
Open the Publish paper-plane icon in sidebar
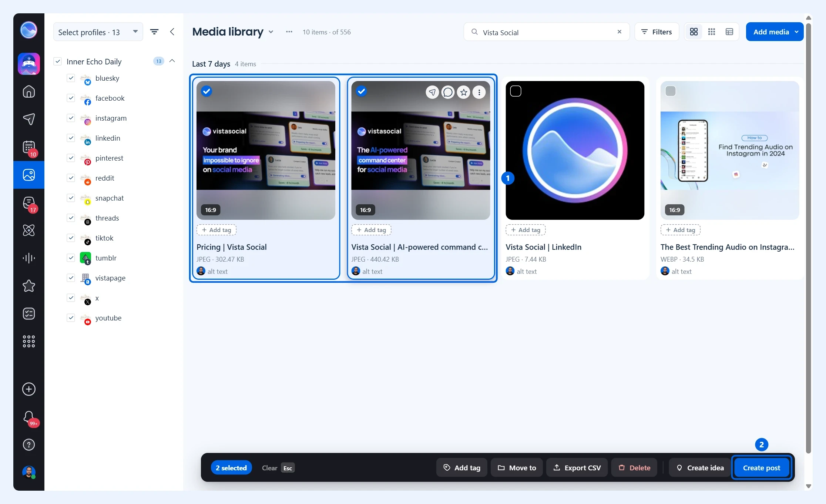(29, 119)
